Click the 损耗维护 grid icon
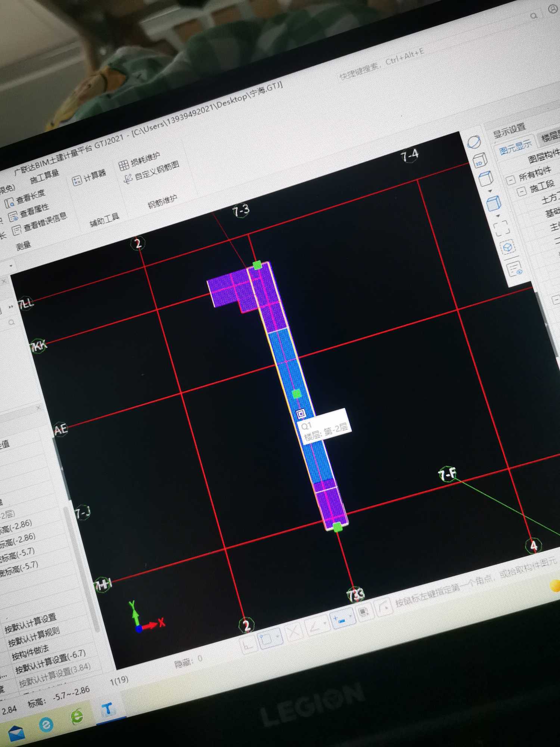 click(x=124, y=165)
